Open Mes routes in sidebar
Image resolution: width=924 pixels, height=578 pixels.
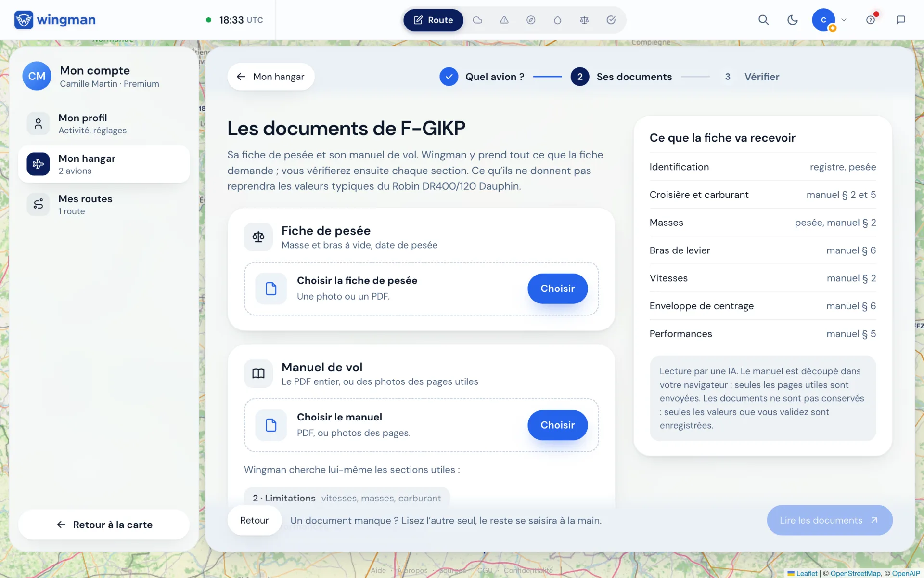click(104, 205)
